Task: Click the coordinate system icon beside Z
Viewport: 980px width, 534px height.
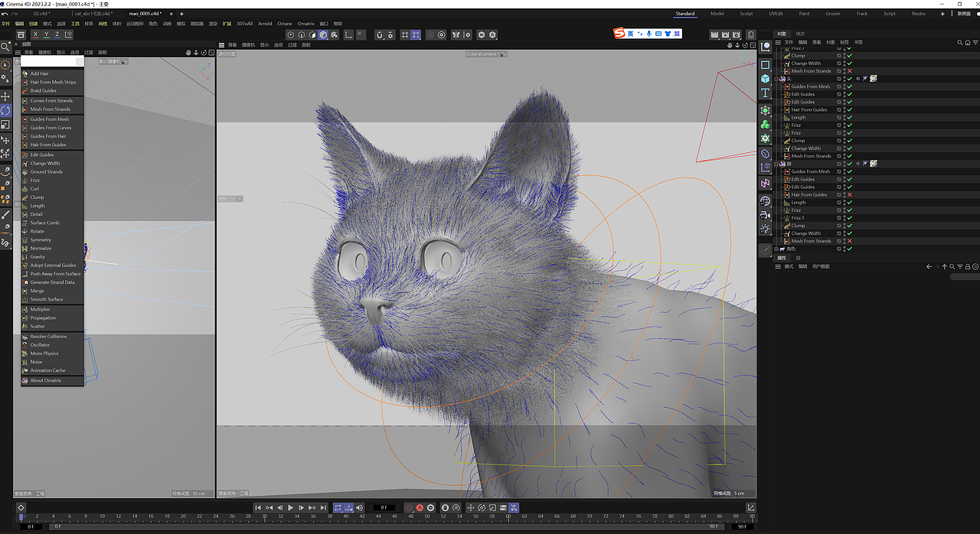Action: [68, 34]
